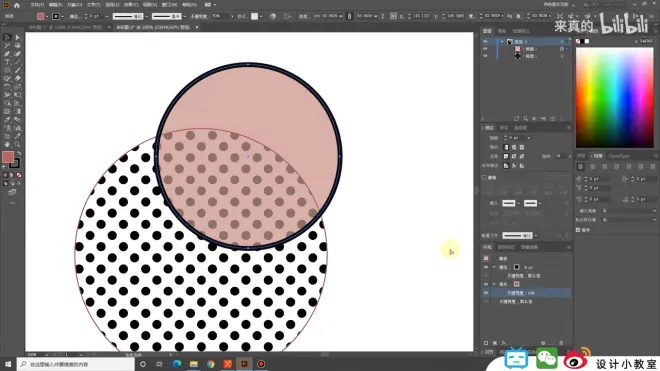Choose the round join corner option
Screen dimensions: 660x371
pyautogui.click(x=514, y=156)
